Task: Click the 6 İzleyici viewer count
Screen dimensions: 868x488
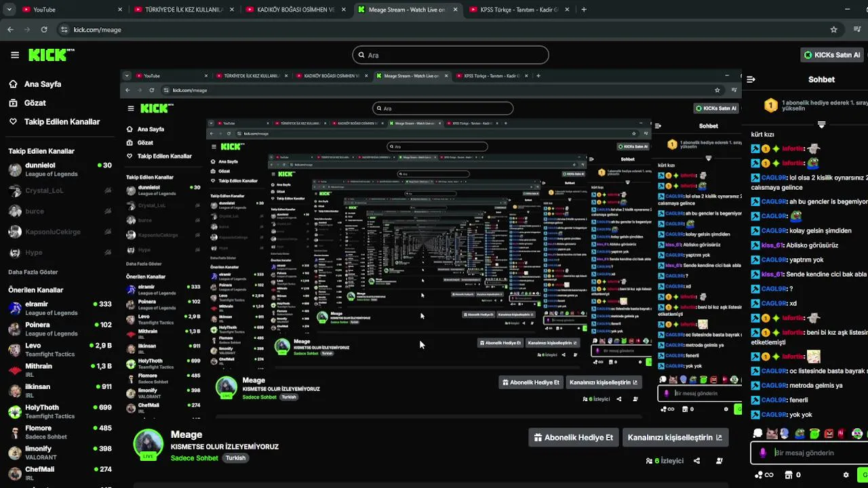Action: pos(665,461)
